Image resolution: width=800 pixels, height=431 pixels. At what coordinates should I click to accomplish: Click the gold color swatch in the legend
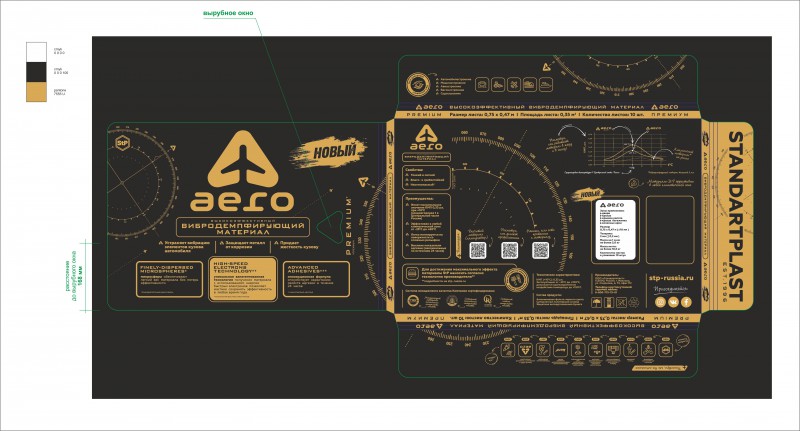pos(36,92)
